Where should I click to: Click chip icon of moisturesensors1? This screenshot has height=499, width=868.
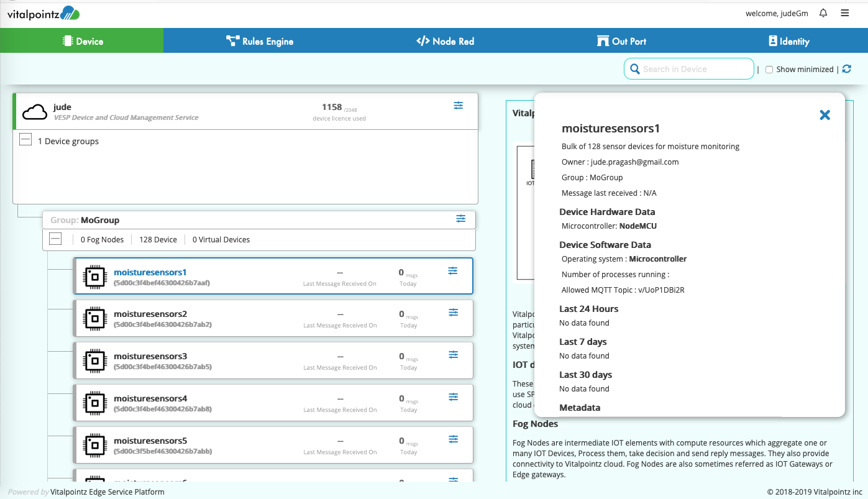pos(94,277)
